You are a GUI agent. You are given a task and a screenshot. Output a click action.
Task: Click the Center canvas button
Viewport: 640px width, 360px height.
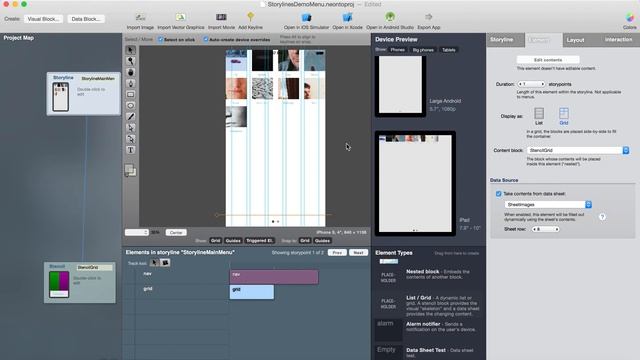point(176,232)
